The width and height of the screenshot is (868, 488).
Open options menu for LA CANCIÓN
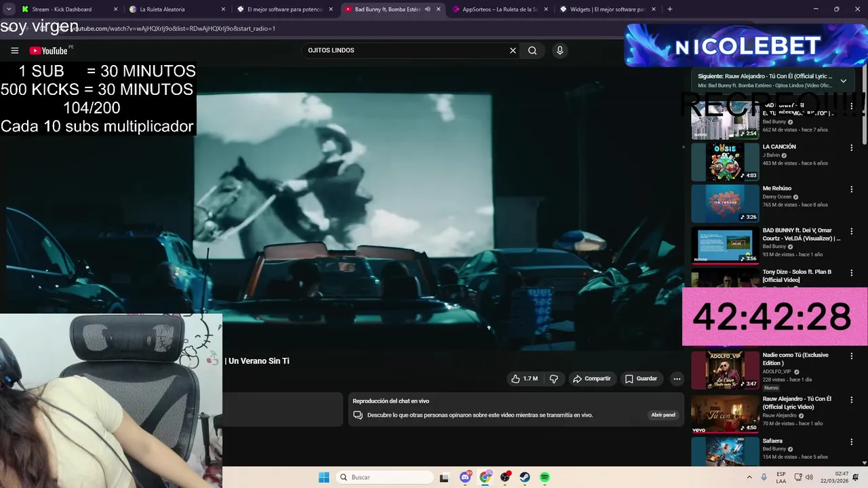click(852, 148)
